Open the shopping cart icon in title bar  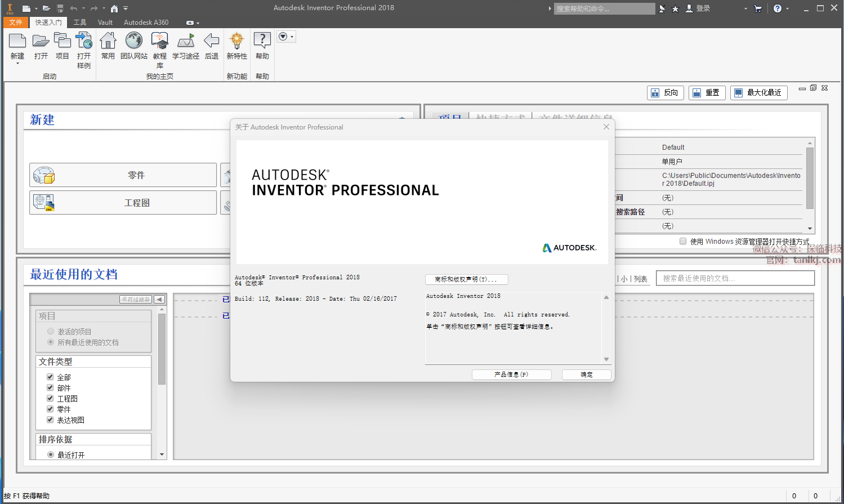coord(757,8)
